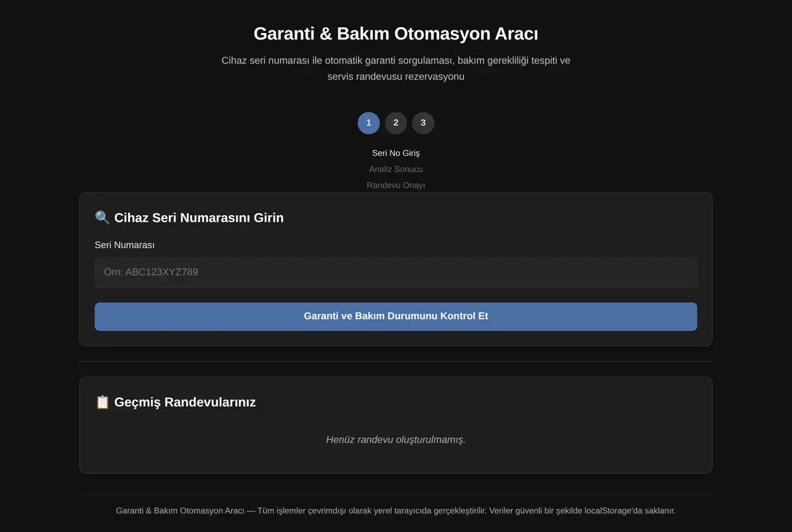The height and width of the screenshot is (532, 792).
Task: Click the magnifier icon beside Cihaz Seri Numarasını
Action: pos(102,217)
